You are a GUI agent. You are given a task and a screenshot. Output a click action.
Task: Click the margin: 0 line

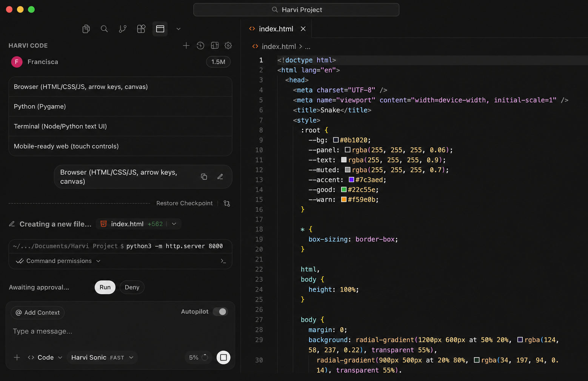pyautogui.click(x=328, y=330)
